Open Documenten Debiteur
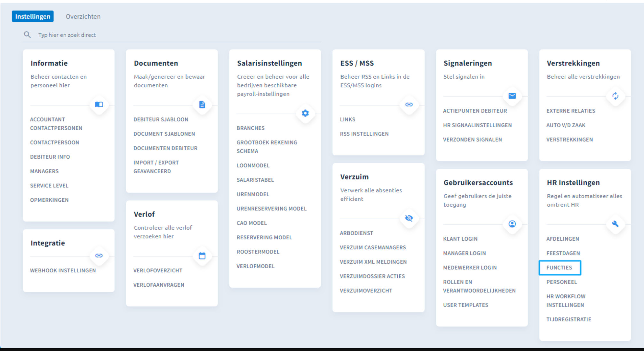Viewport: 644px width, 351px height. tap(165, 148)
